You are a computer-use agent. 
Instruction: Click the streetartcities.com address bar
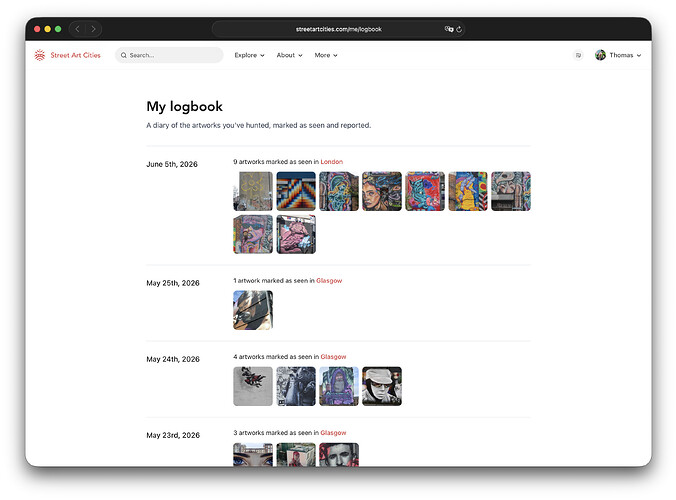click(x=338, y=29)
